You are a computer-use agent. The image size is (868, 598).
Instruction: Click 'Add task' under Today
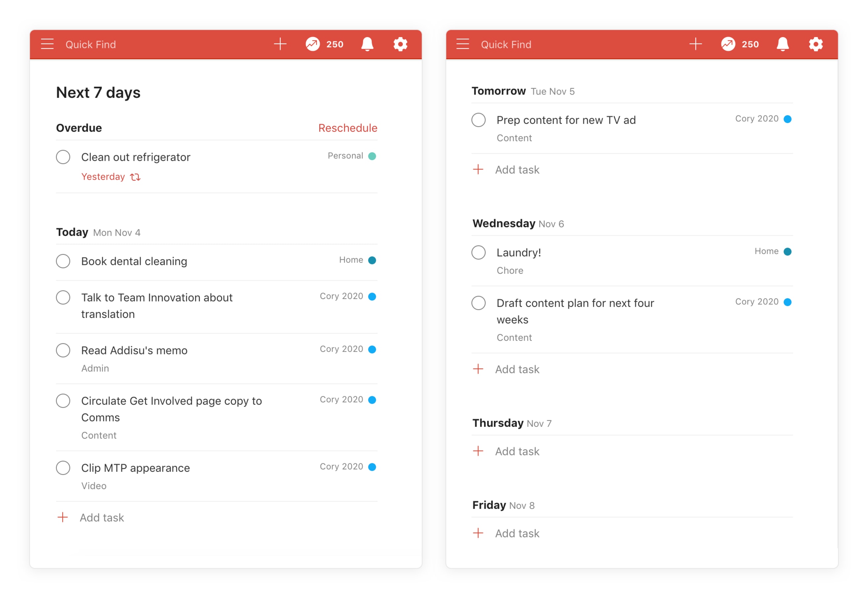[102, 518]
